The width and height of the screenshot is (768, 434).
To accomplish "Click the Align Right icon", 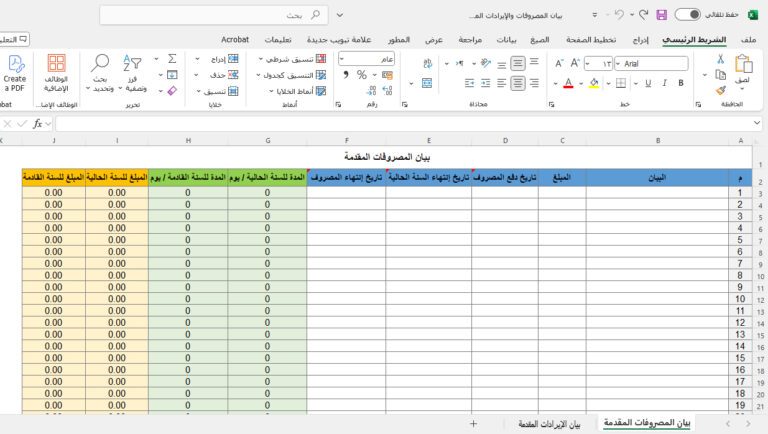I will coord(534,83).
